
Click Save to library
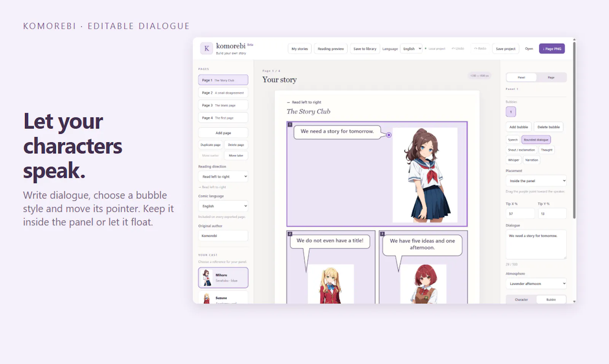click(x=365, y=49)
